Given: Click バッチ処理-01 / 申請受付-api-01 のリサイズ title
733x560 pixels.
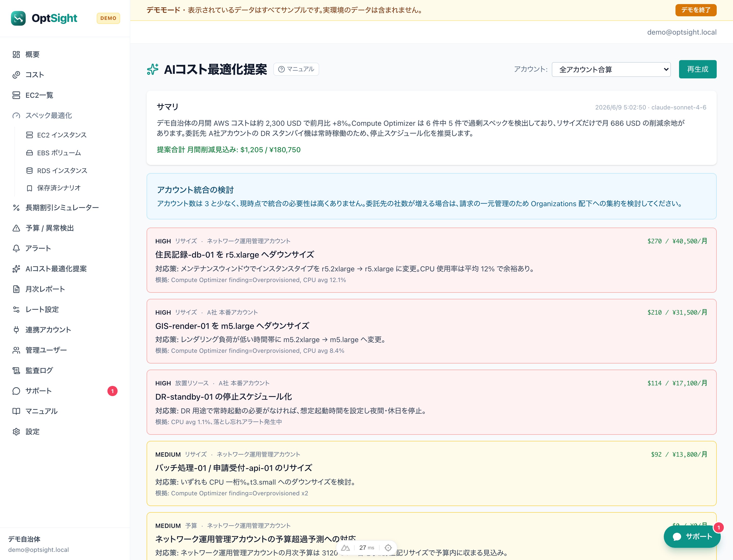Looking at the screenshot, I should [x=234, y=468].
